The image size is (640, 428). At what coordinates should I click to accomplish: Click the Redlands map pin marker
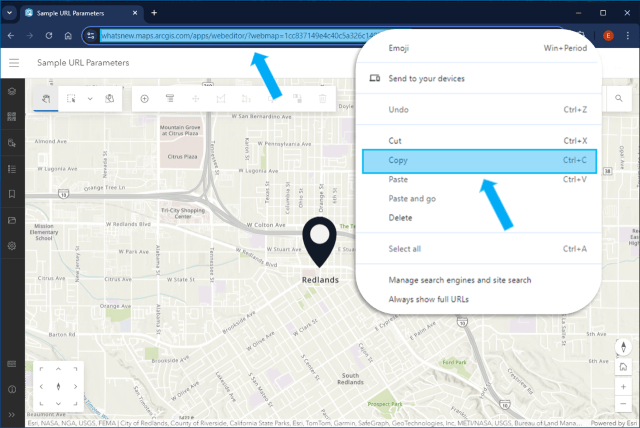(x=319, y=242)
